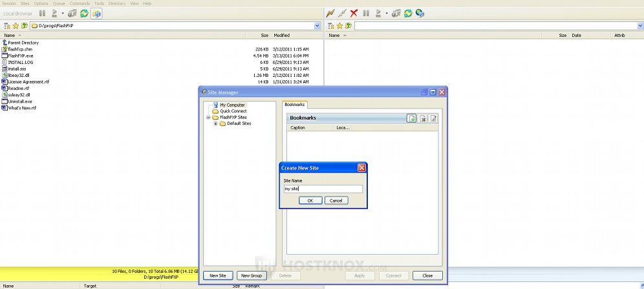Click the remote pane transfer play icon
Screen dimensions: 644x289
click(378, 14)
